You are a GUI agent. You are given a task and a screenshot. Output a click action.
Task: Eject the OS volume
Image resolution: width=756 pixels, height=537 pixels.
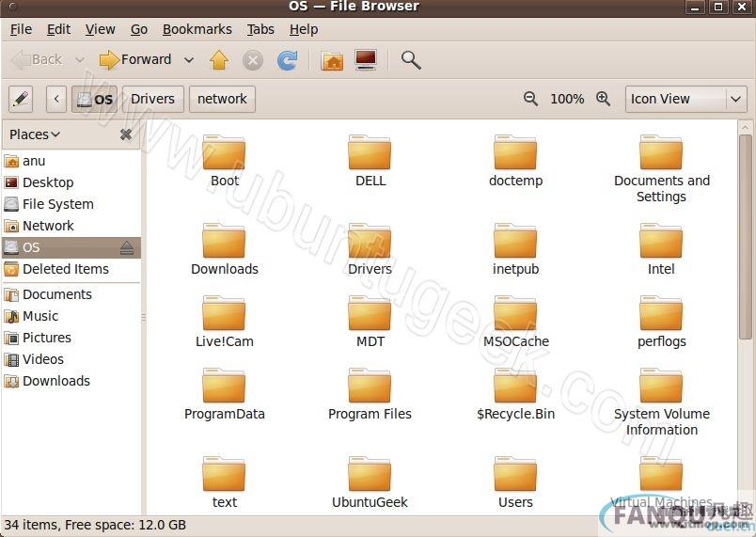click(x=127, y=247)
